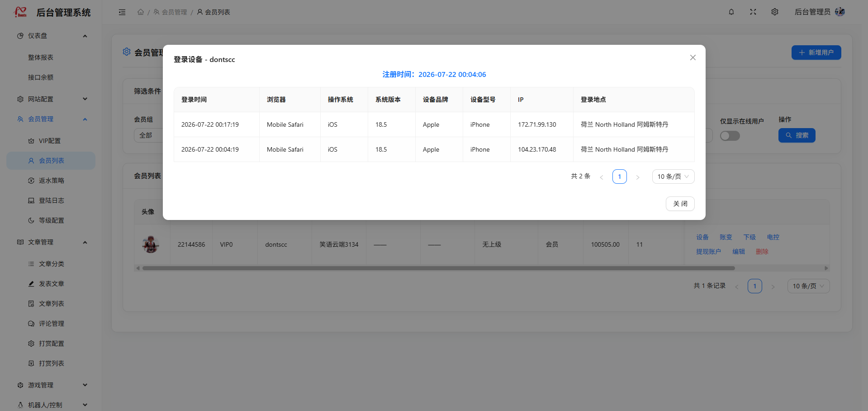Open 评论管理 menu item
The image size is (868, 411).
51,324
